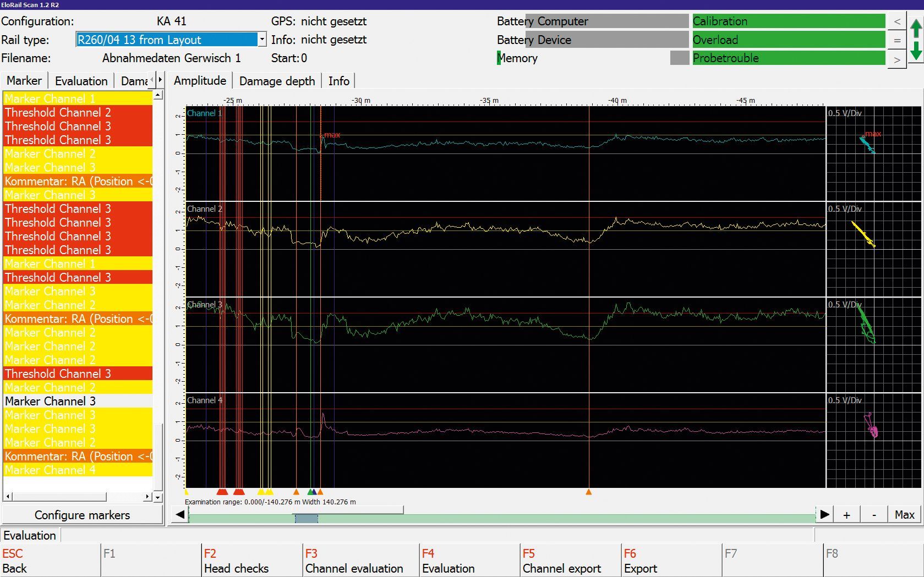
Task: Click the right arrow of the examination range slider
Action: [825, 515]
